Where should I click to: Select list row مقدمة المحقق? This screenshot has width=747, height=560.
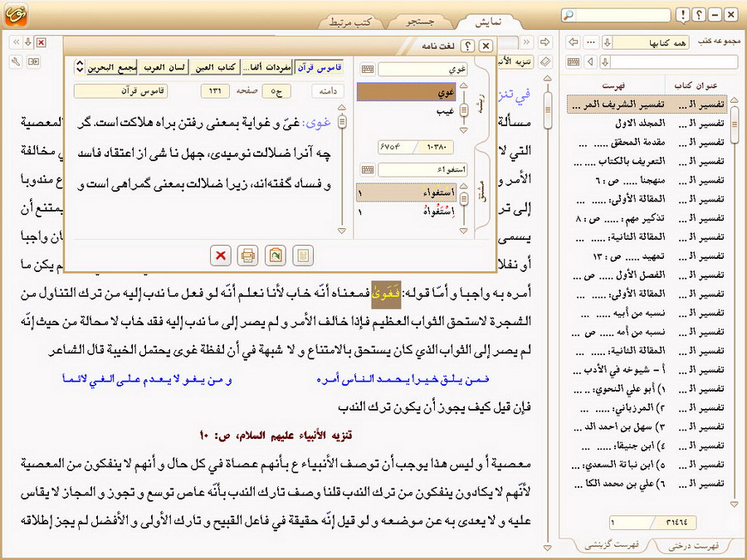point(647,142)
